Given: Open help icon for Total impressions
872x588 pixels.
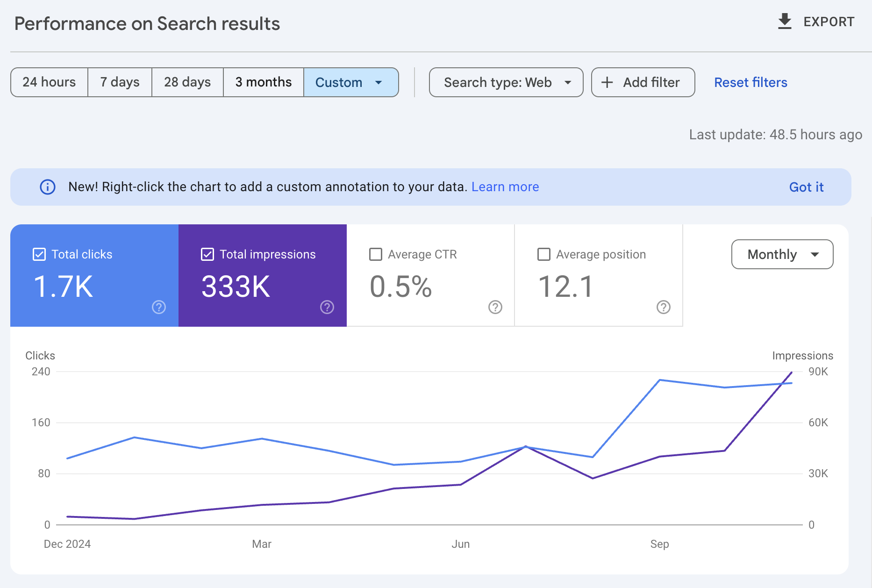Looking at the screenshot, I should pos(327,307).
